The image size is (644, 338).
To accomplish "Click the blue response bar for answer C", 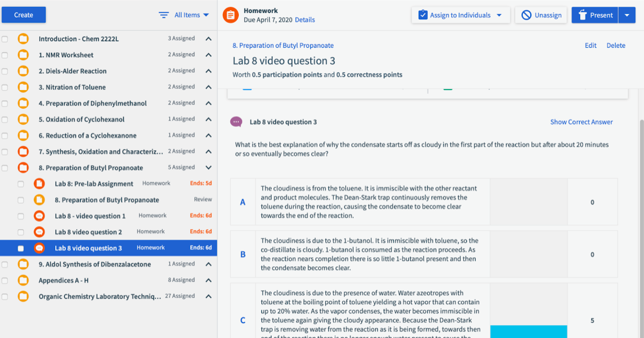I will coord(529,332).
